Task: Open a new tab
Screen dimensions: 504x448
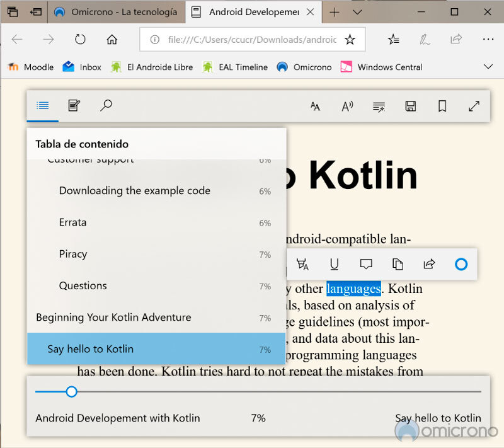Action: tap(335, 12)
